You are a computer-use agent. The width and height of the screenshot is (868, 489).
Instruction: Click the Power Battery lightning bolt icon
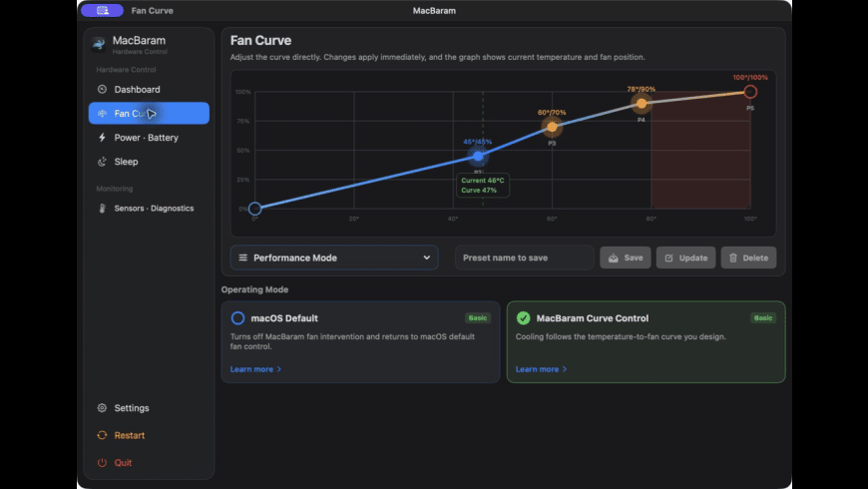point(102,138)
